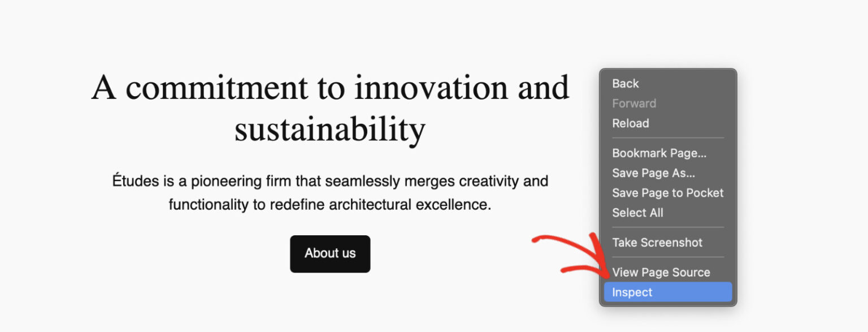Select the highlighted Inspect option
The width and height of the screenshot is (868, 332).
632,292
